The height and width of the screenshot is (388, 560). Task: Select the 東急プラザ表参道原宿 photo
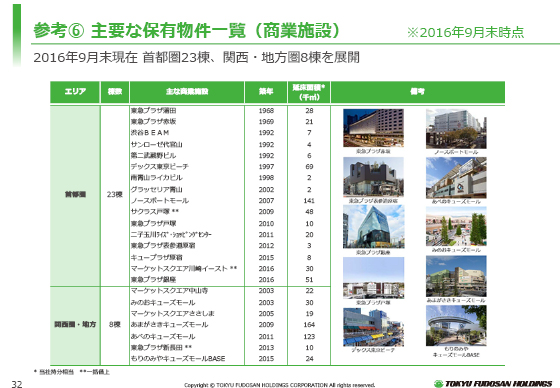click(x=373, y=177)
